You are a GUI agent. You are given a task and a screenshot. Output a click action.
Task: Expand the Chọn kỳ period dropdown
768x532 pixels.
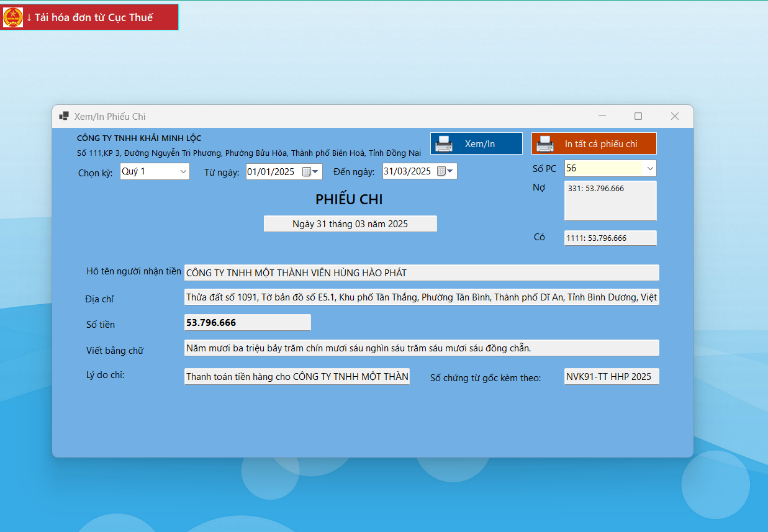[x=183, y=171]
